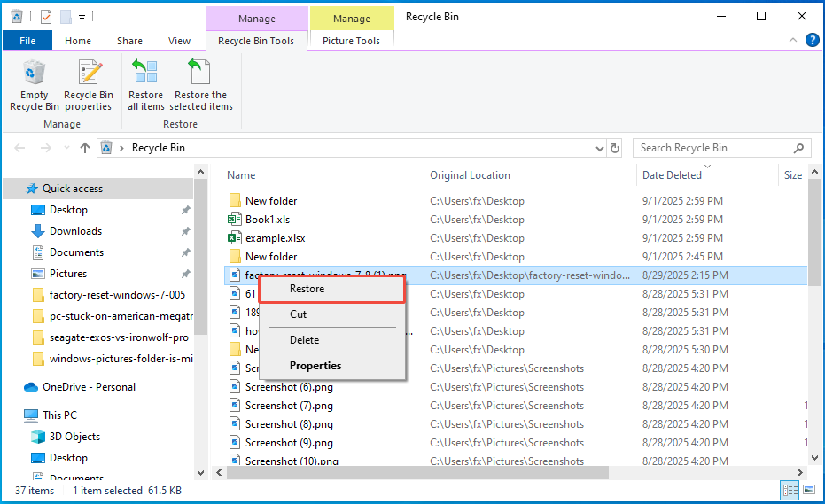Select OneDrive - Personal in navigation pane
The height and width of the screenshot is (504, 825).
(x=89, y=387)
